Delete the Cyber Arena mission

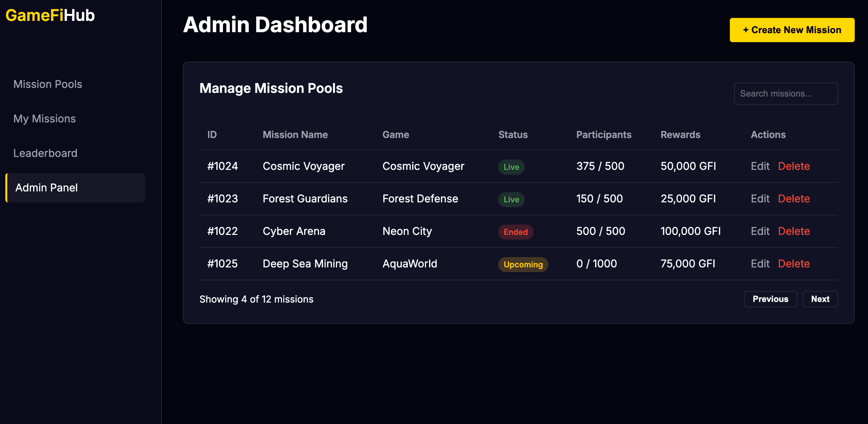click(x=794, y=231)
